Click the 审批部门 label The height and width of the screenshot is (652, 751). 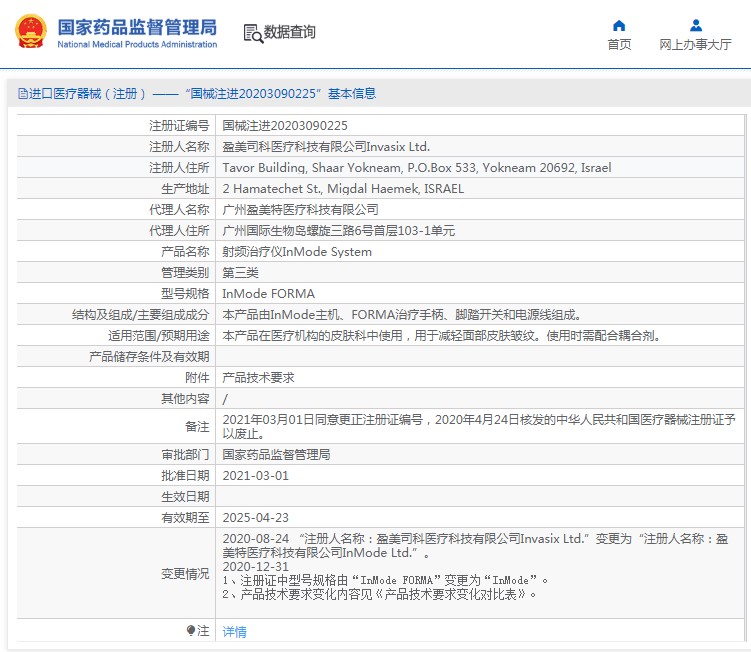[x=185, y=455]
